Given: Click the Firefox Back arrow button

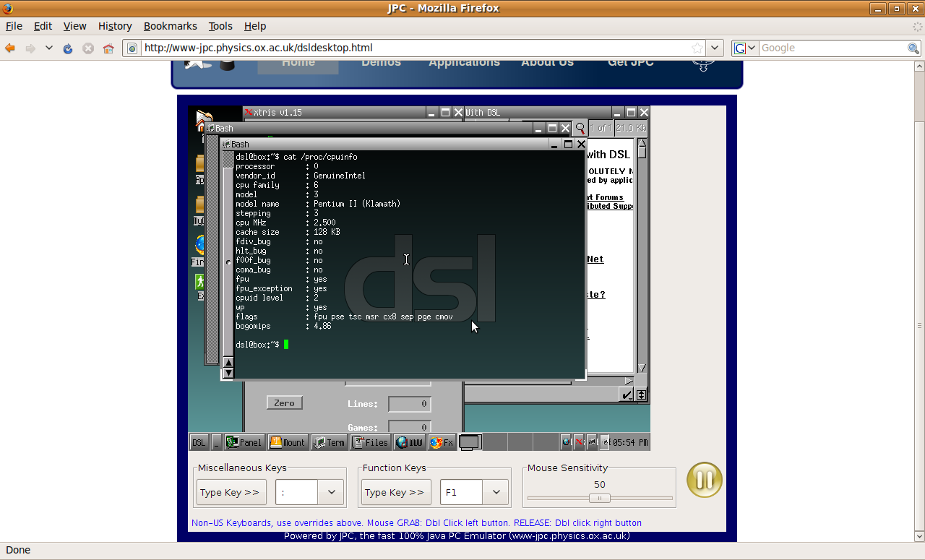Looking at the screenshot, I should [10, 48].
